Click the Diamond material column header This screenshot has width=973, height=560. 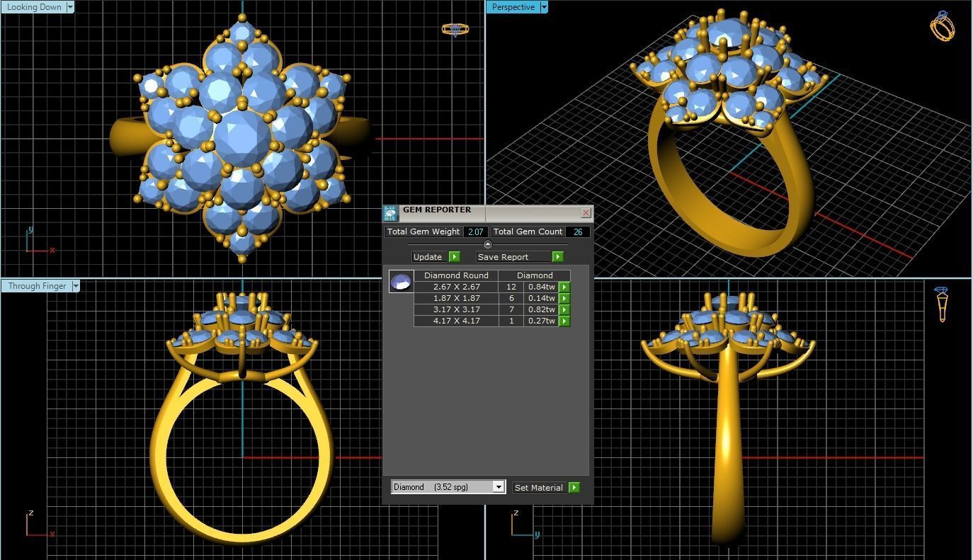coord(535,275)
